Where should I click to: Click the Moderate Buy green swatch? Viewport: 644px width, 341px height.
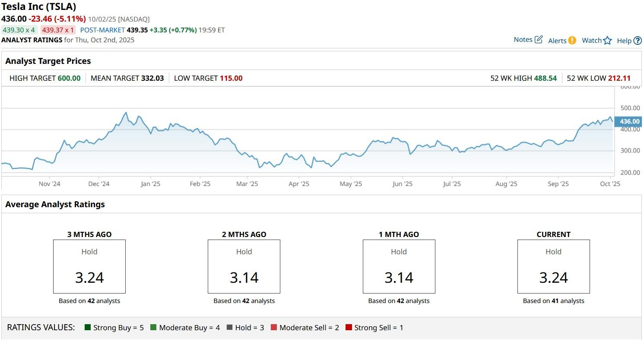pyautogui.click(x=153, y=328)
